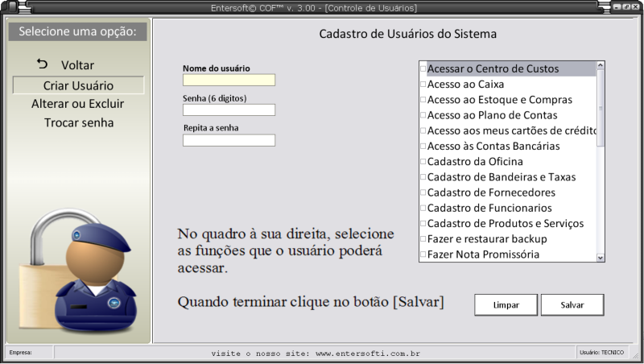Check the Acesso aos meus cartões de crédito box
This screenshot has height=364, width=644.
click(x=423, y=130)
